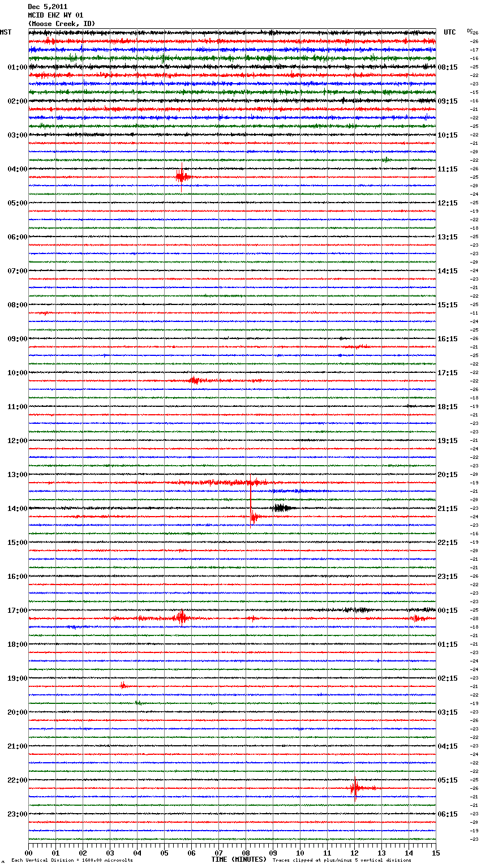This screenshot has height=868, width=481.
Task: Click the red burst after 17:00 near minute 05
Action: point(181,618)
